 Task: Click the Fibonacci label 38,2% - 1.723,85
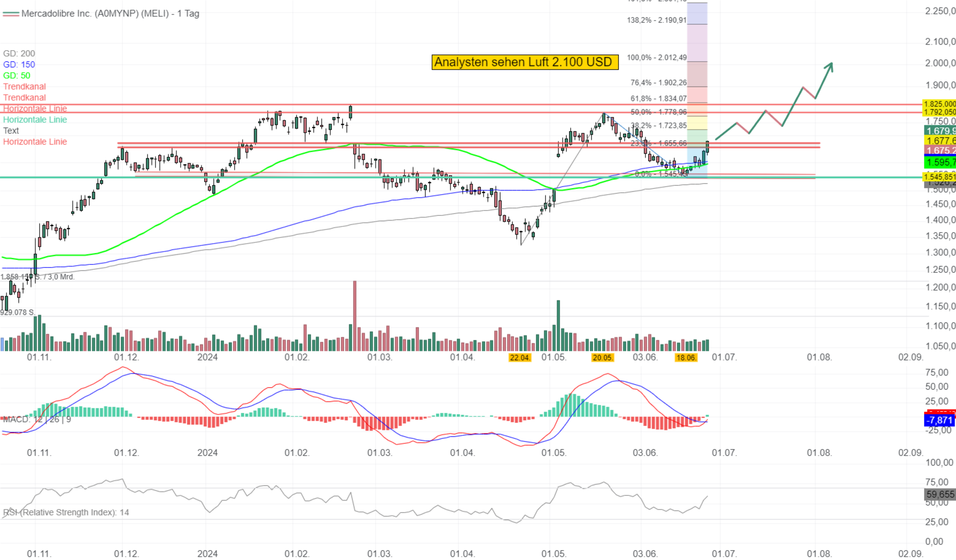click(658, 126)
